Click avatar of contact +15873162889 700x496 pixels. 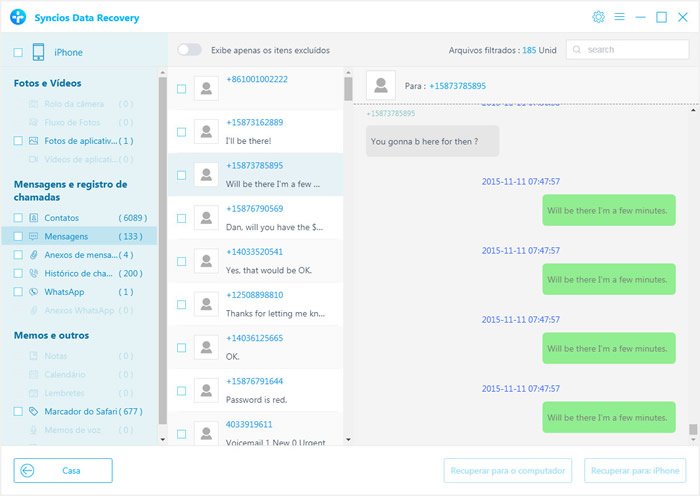click(x=206, y=132)
